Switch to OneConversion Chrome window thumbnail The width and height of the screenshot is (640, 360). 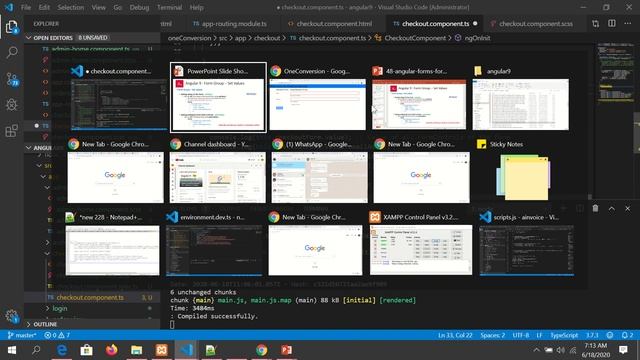point(318,97)
